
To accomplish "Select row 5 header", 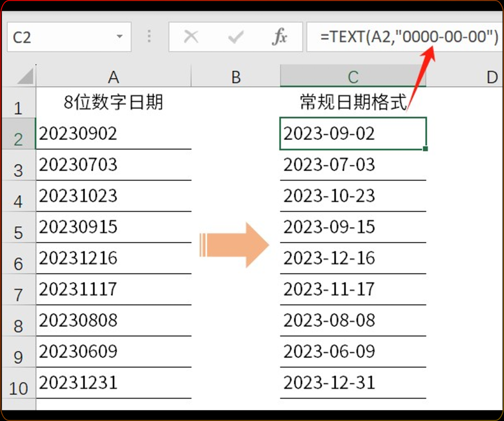I will click(x=18, y=227).
